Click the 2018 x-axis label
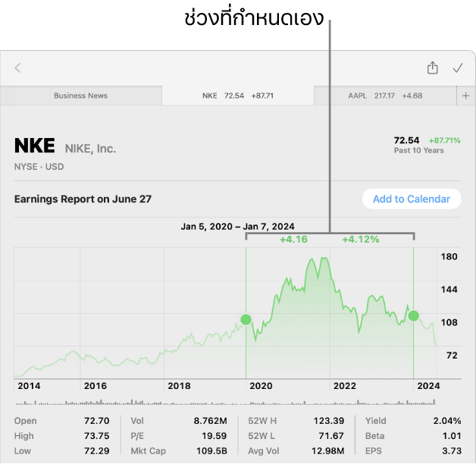This screenshot has width=476, height=464. [x=179, y=386]
